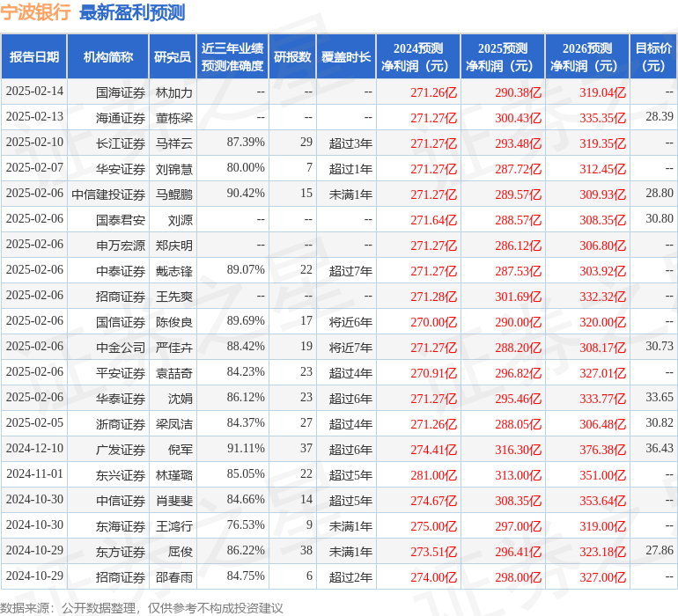
Task: Click 2026 forecast 376.38亿
Action: (603, 450)
